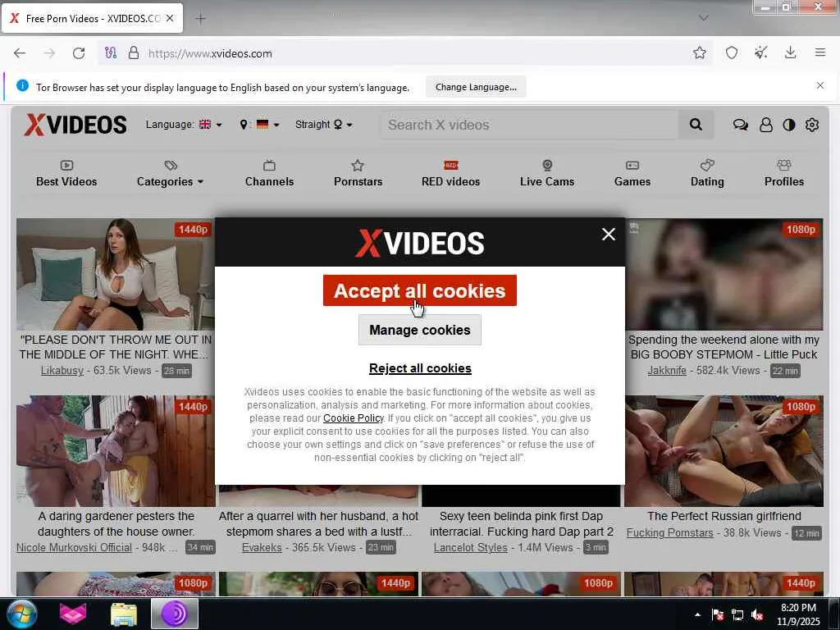The image size is (840, 630).
Task: Show the Tor circuit display icon
Action: tap(111, 53)
